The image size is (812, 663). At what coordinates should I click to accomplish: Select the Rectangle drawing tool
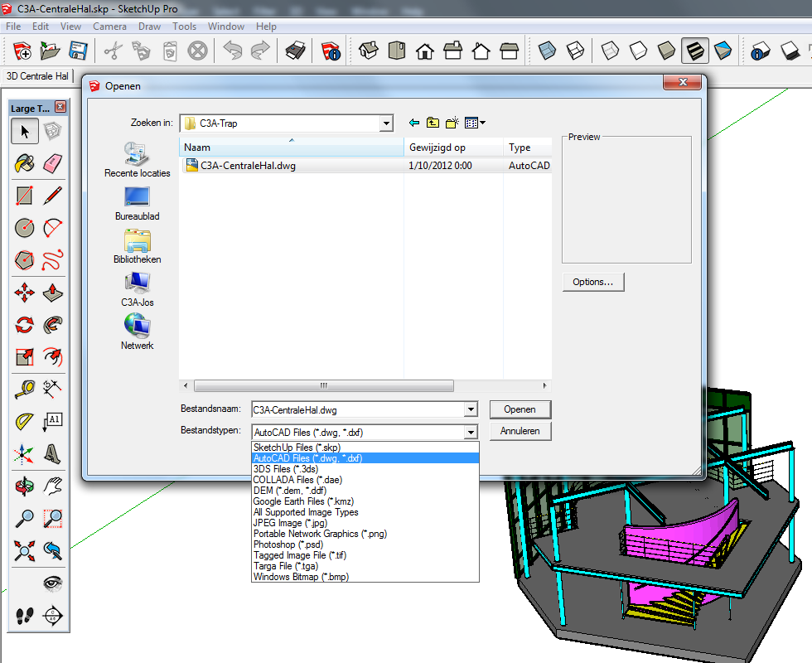coord(24,196)
